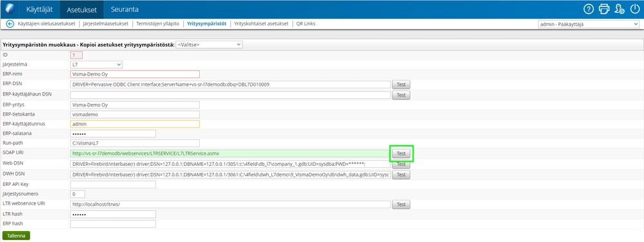The image size is (644, 242).
Task: Go to Järjestelmäasetukset submenu
Action: [106, 24]
